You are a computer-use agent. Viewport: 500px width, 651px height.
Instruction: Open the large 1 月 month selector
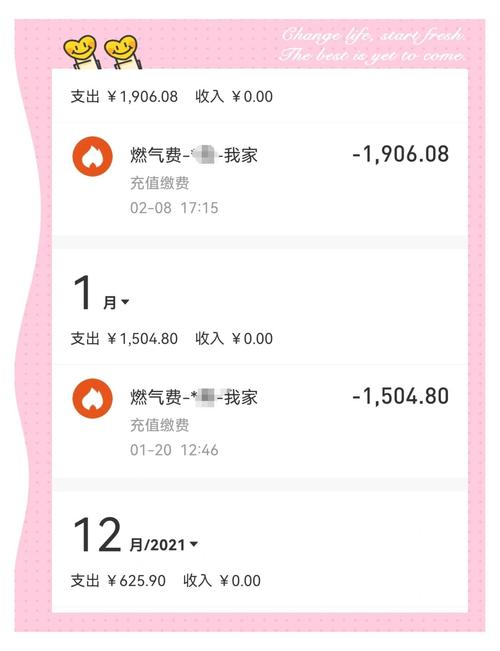click(101, 293)
